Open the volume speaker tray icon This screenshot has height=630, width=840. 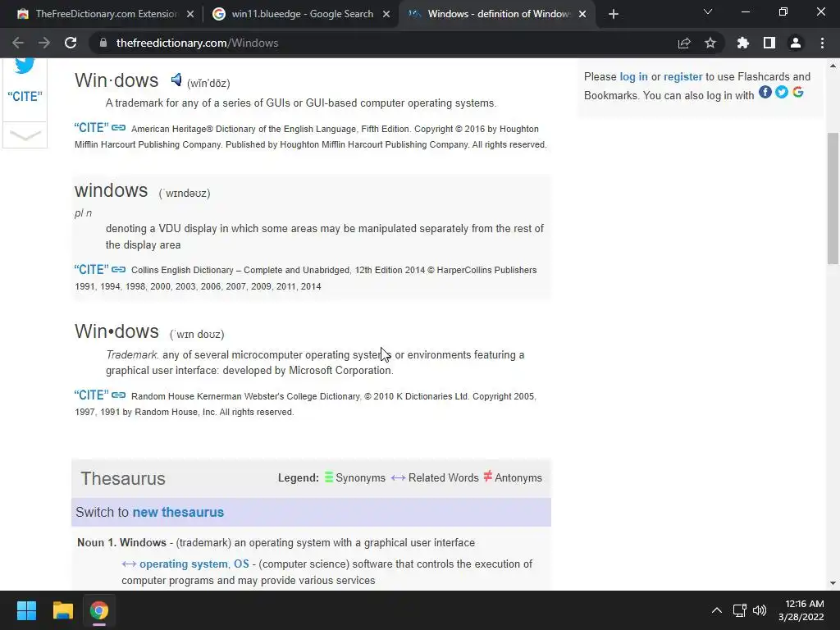pyautogui.click(x=759, y=610)
